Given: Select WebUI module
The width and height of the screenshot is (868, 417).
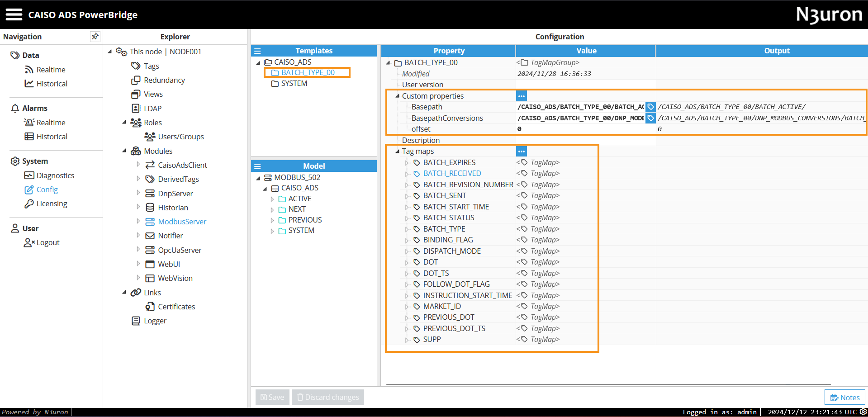Looking at the screenshot, I should [163, 264].
